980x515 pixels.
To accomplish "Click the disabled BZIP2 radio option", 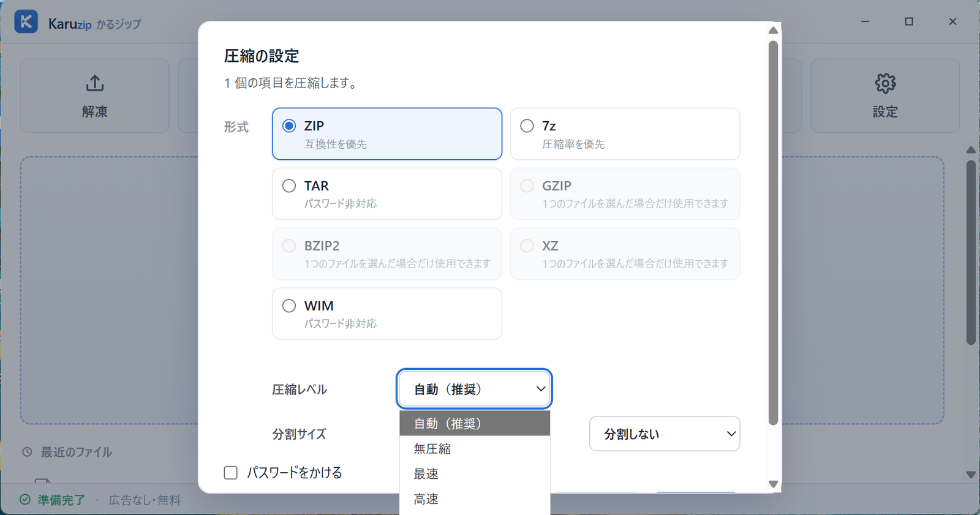I will pos(289,246).
